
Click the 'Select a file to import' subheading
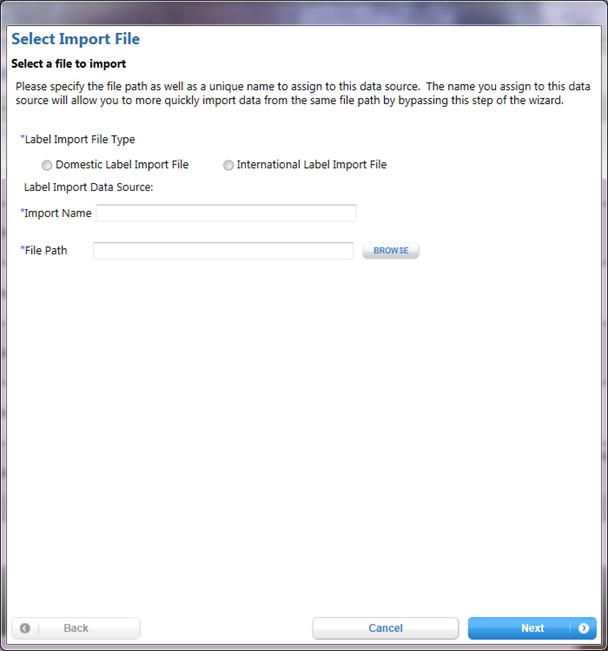[x=69, y=64]
